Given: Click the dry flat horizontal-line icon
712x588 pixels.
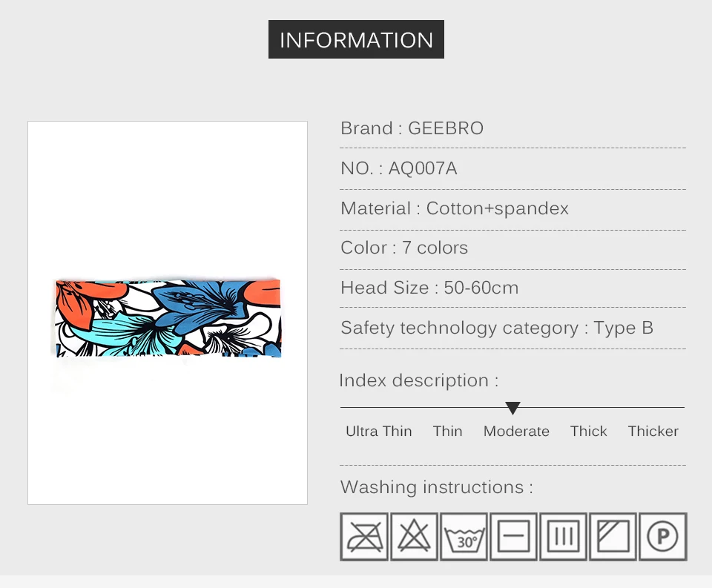Looking at the screenshot, I should click(513, 537).
